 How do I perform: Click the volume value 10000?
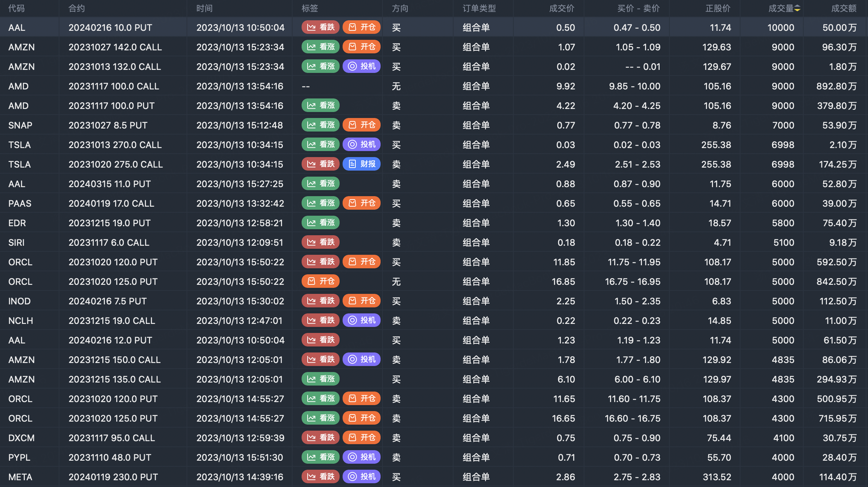coord(781,27)
